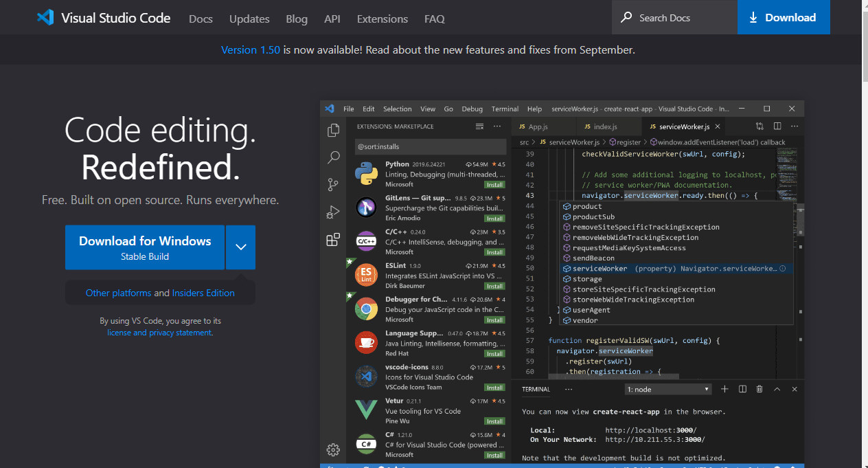Open File menu in VS Code window
Viewport: 868px width, 468px height.
[x=349, y=109]
